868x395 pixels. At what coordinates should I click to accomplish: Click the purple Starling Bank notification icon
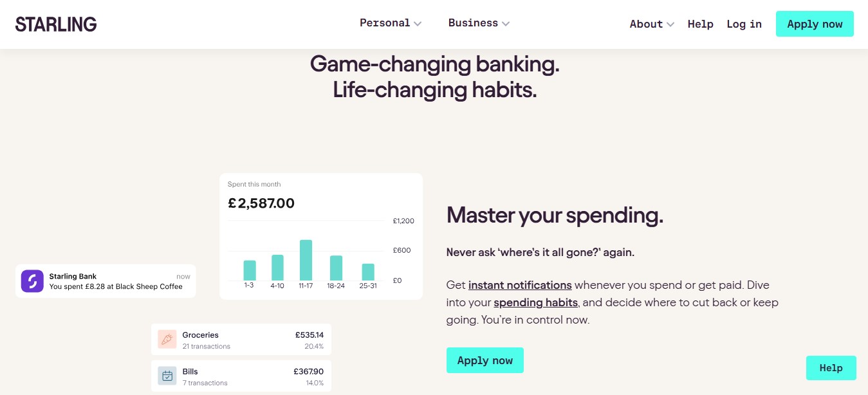click(32, 281)
